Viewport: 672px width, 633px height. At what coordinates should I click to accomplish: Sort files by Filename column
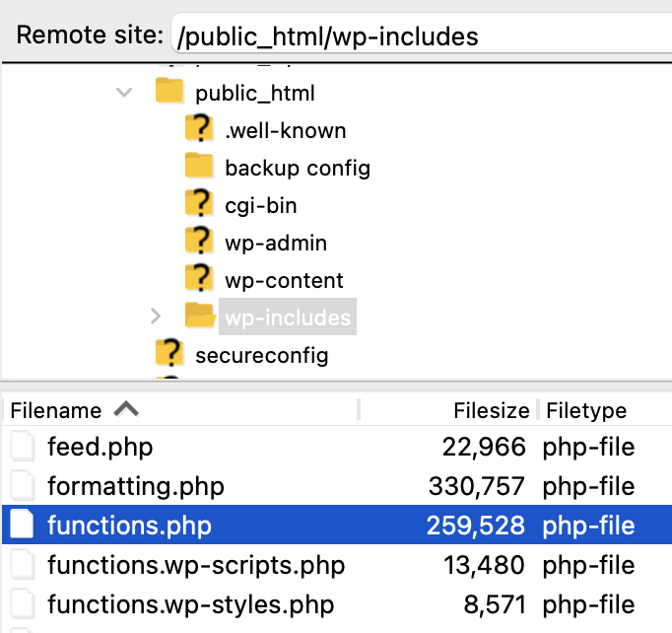pos(56,410)
